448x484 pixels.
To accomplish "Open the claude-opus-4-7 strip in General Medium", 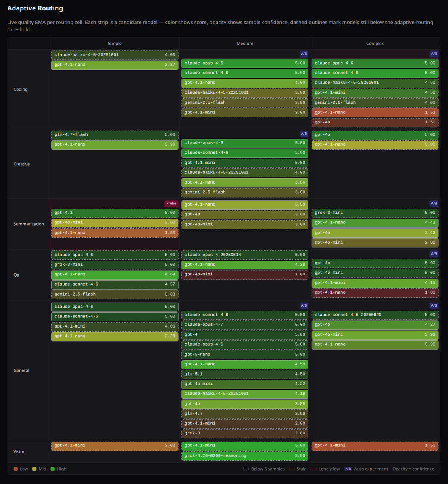I will (x=245, y=325).
